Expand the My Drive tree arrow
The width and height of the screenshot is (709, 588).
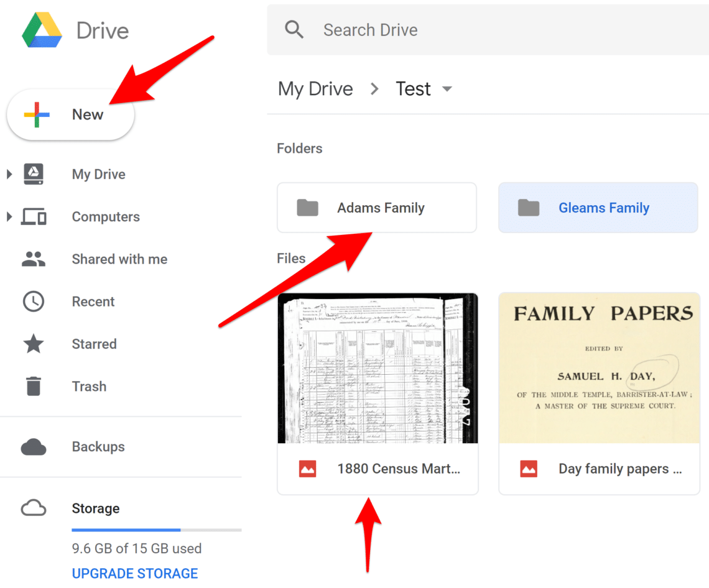pos(9,174)
